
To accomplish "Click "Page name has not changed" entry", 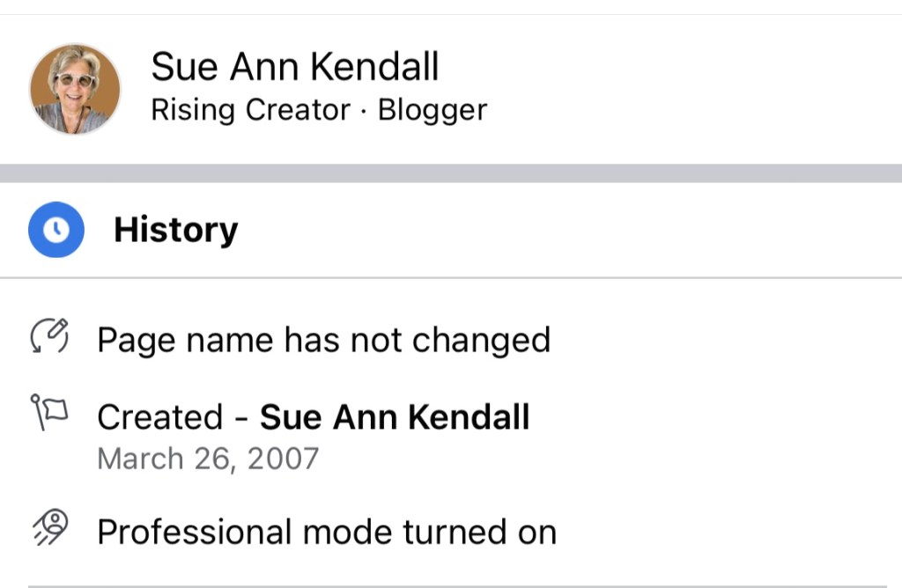I will 323,340.
